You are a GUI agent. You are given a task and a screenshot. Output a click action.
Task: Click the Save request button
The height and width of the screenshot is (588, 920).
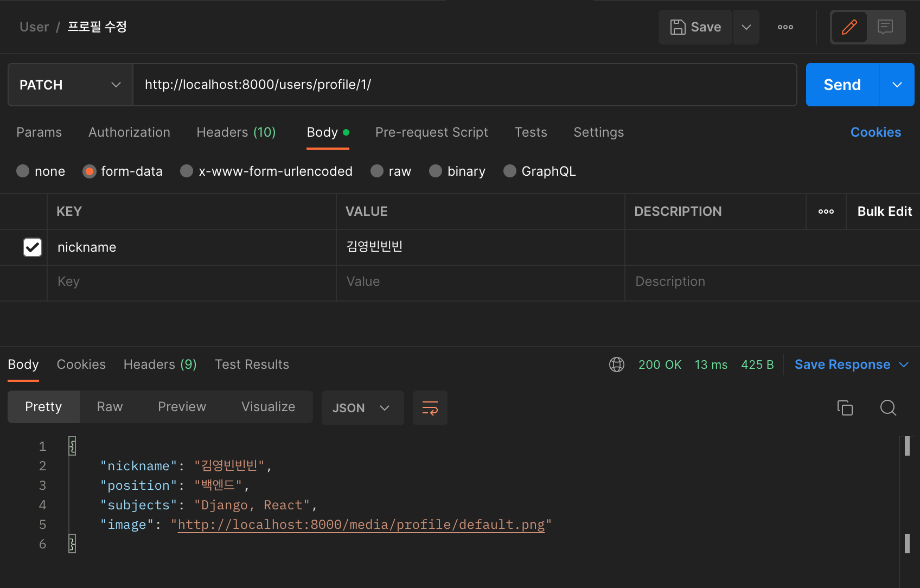pos(695,27)
